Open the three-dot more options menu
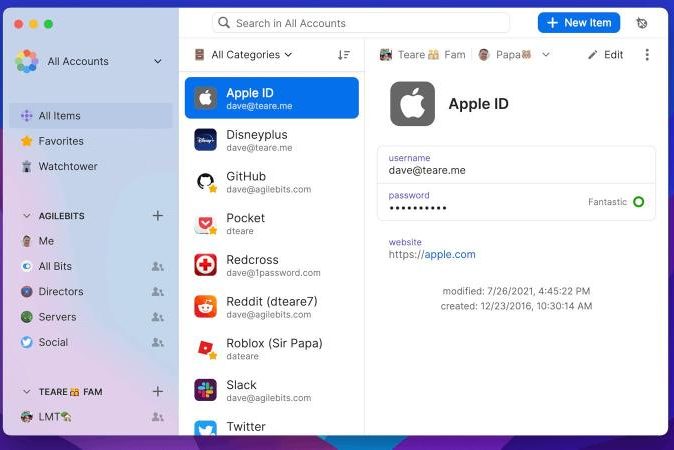 [647, 55]
